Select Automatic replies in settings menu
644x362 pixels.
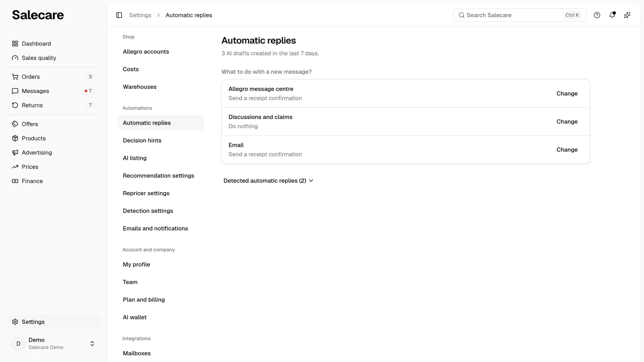(x=161, y=123)
